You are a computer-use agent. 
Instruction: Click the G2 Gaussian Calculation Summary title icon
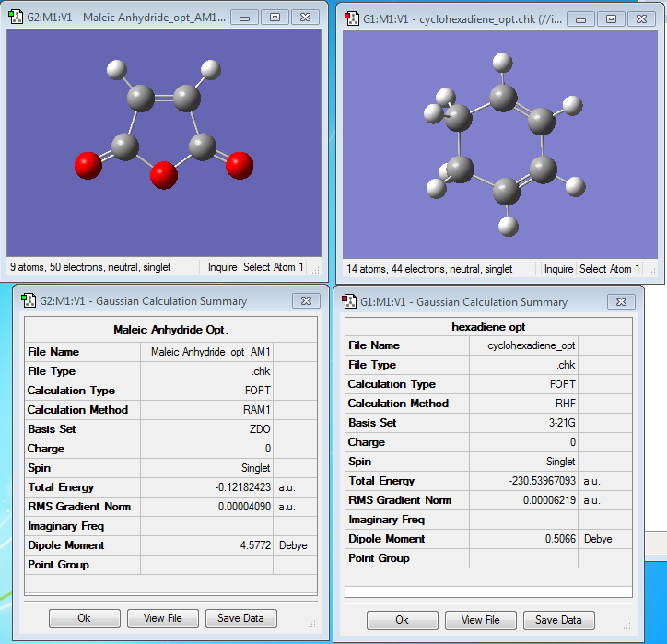(x=29, y=300)
